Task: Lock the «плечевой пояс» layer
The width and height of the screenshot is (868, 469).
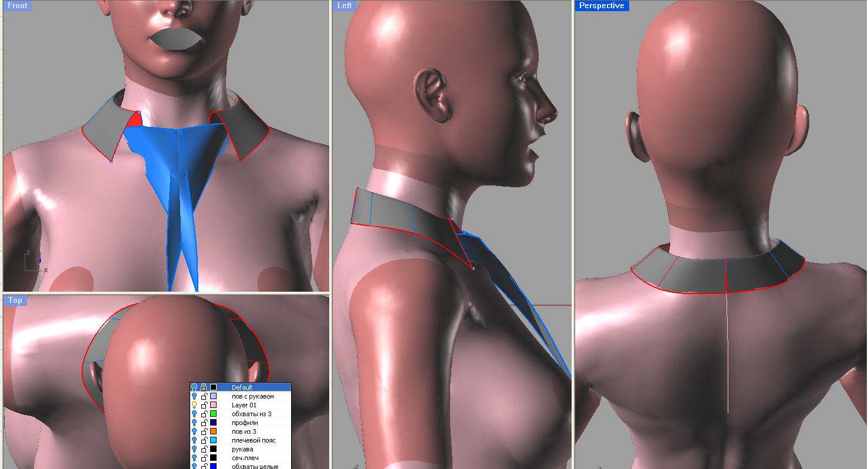Action: 204,440
